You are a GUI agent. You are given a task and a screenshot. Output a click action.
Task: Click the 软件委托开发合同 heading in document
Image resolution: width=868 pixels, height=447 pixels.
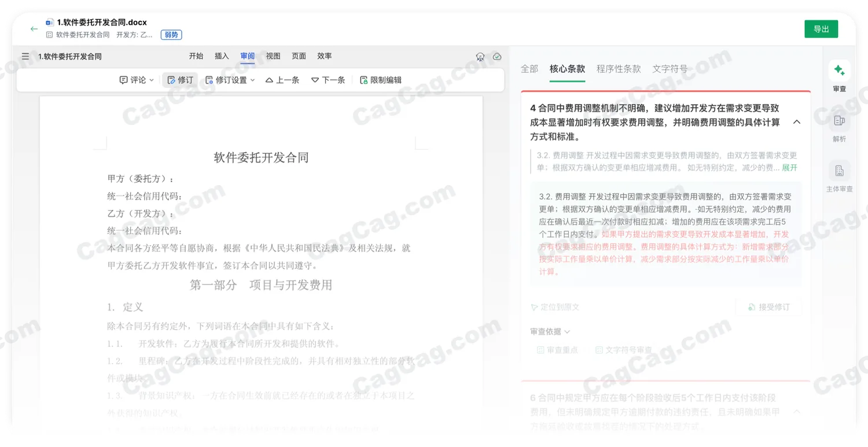point(261,158)
